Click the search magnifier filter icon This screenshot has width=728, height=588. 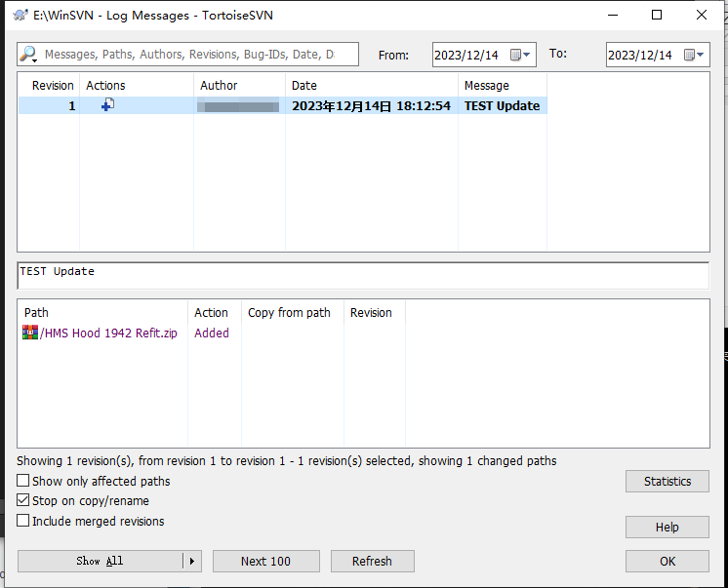click(x=29, y=55)
